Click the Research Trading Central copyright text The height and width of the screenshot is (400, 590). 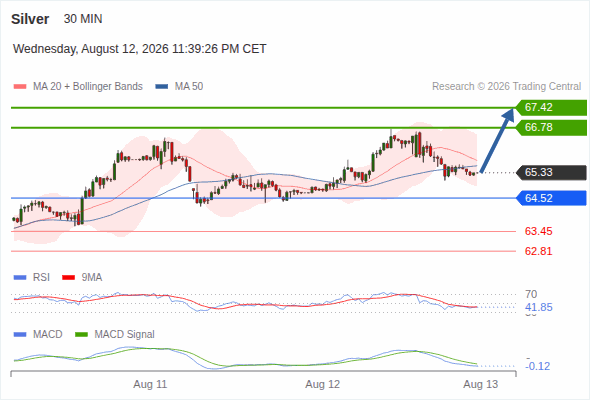[x=506, y=87]
